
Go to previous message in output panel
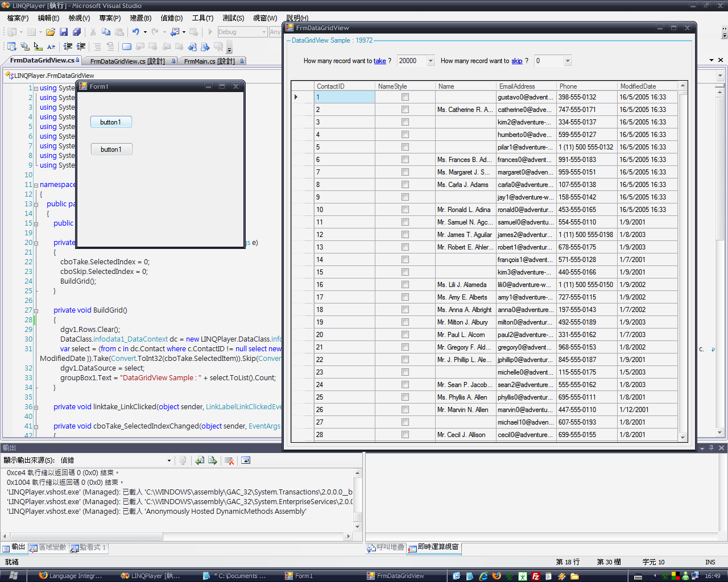coord(200,460)
